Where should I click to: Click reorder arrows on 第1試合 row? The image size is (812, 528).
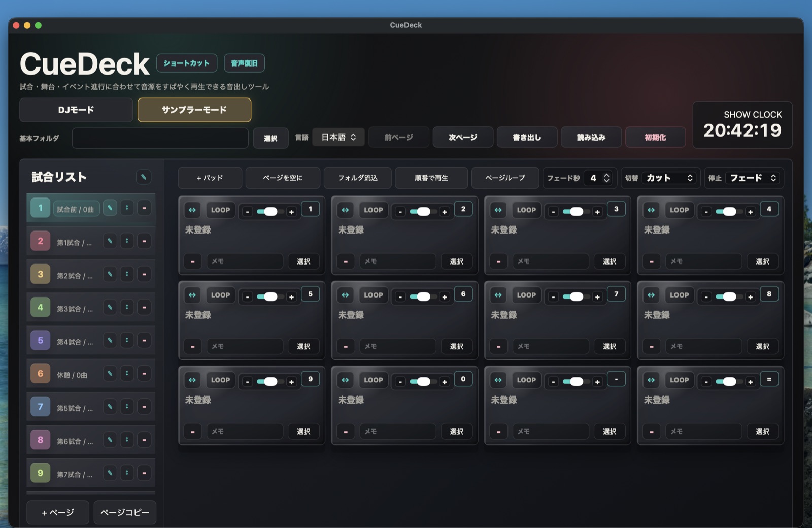coord(127,241)
